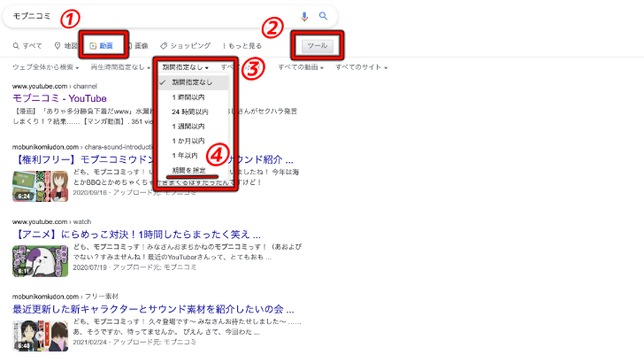Select the 動画 videos tab

tap(102, 46)
